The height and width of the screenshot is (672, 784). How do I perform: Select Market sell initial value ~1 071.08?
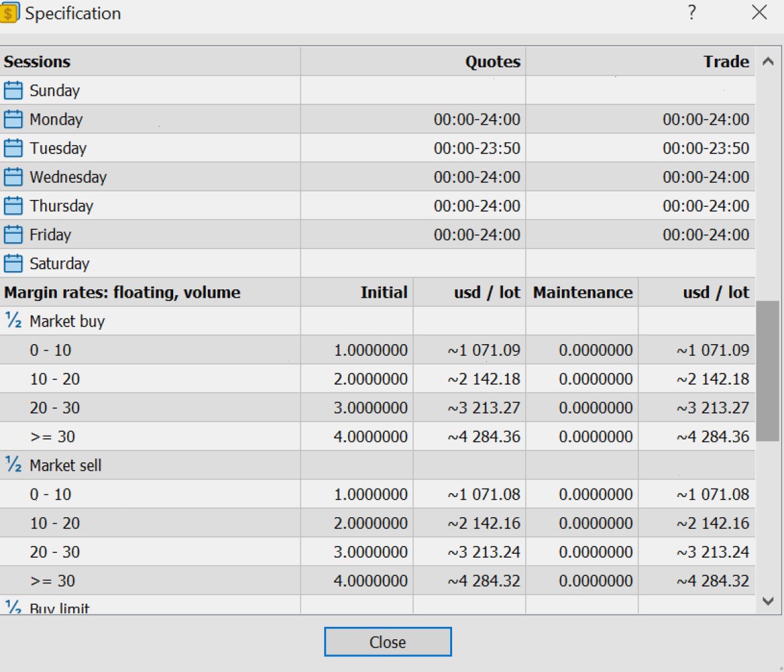484,494
